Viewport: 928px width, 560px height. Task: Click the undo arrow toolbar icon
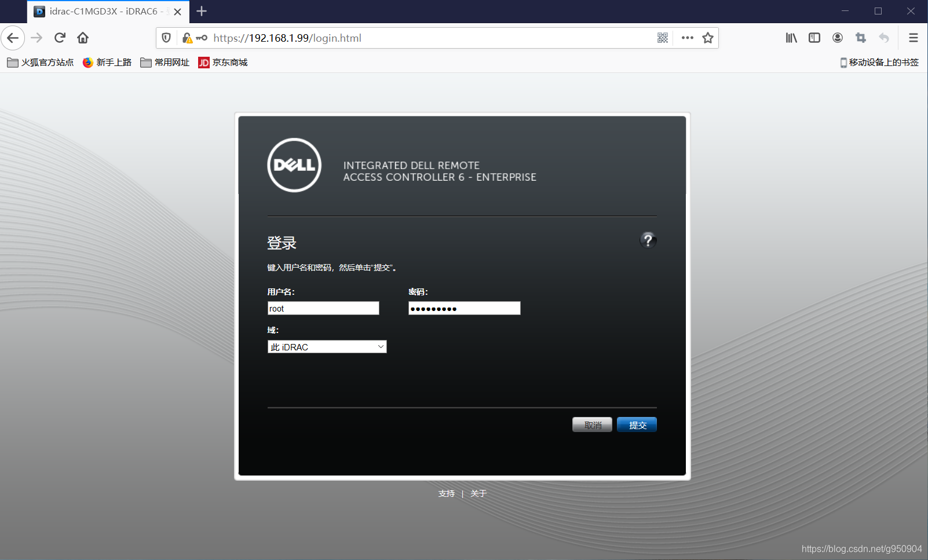[884, 38]
